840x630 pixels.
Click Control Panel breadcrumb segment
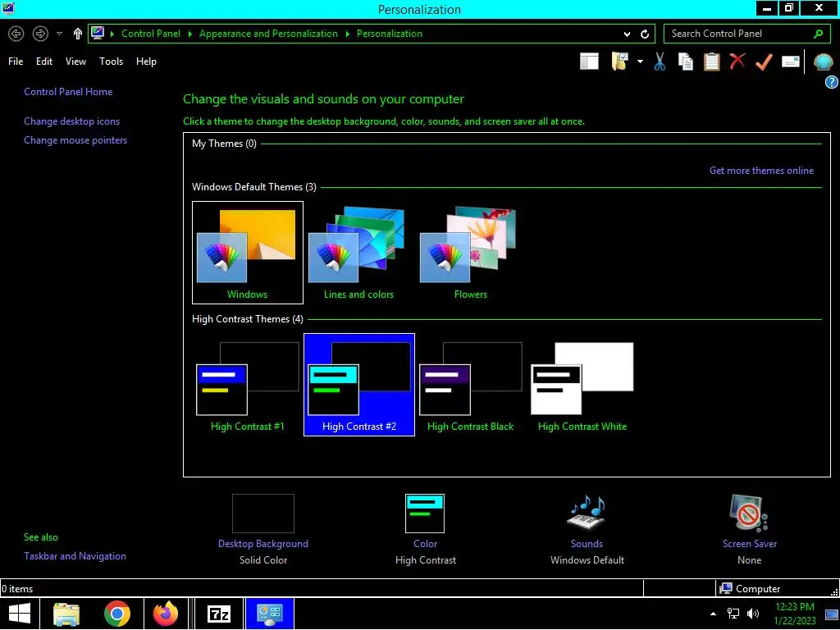151,34
